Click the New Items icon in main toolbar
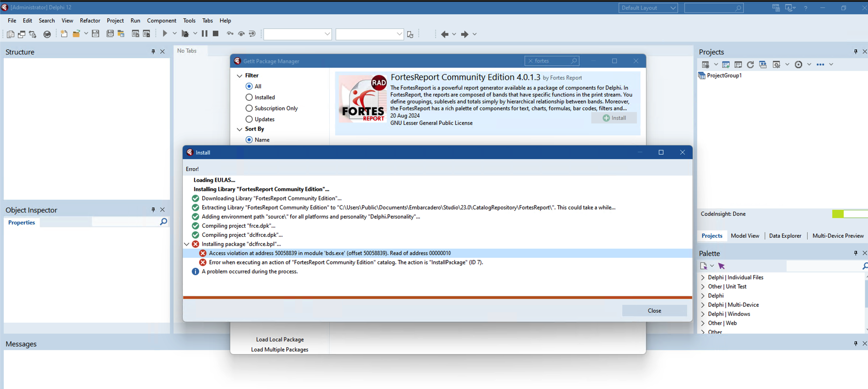Image resolution: width=868 pixels, height=389 pixels. tap(64, 34)
